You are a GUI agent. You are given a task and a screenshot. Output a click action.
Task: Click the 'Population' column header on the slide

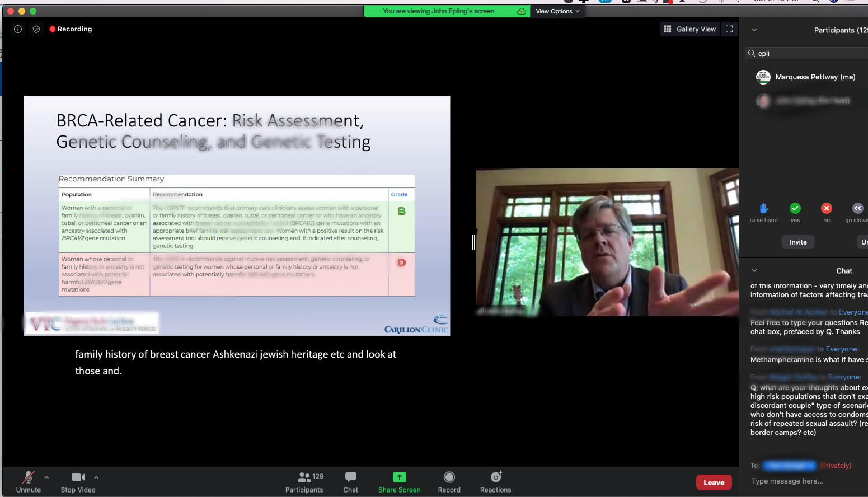77,195
